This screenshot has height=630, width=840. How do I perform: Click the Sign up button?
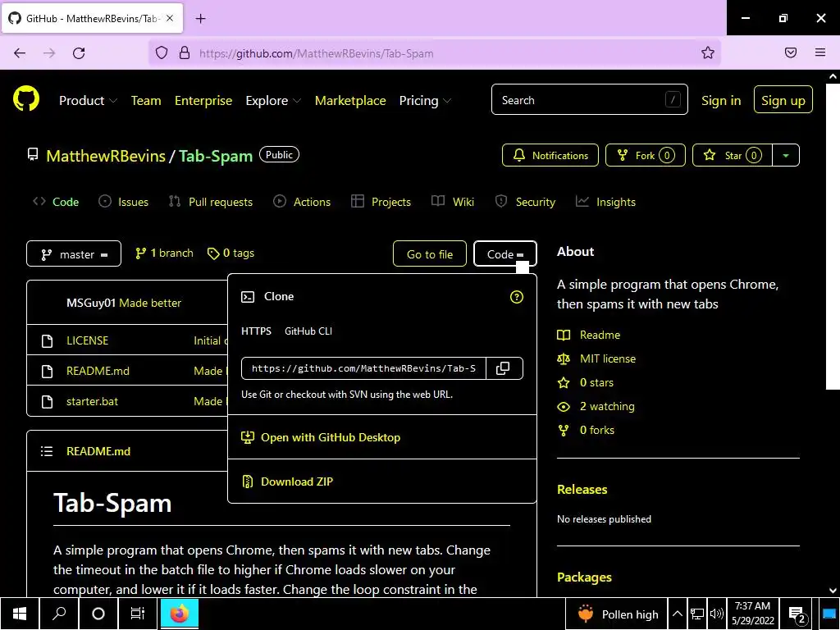coord(783,99)
